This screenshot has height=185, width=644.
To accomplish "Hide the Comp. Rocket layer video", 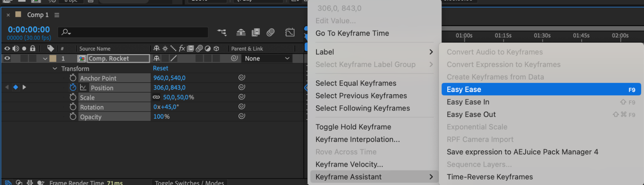I will click(7, 58).
